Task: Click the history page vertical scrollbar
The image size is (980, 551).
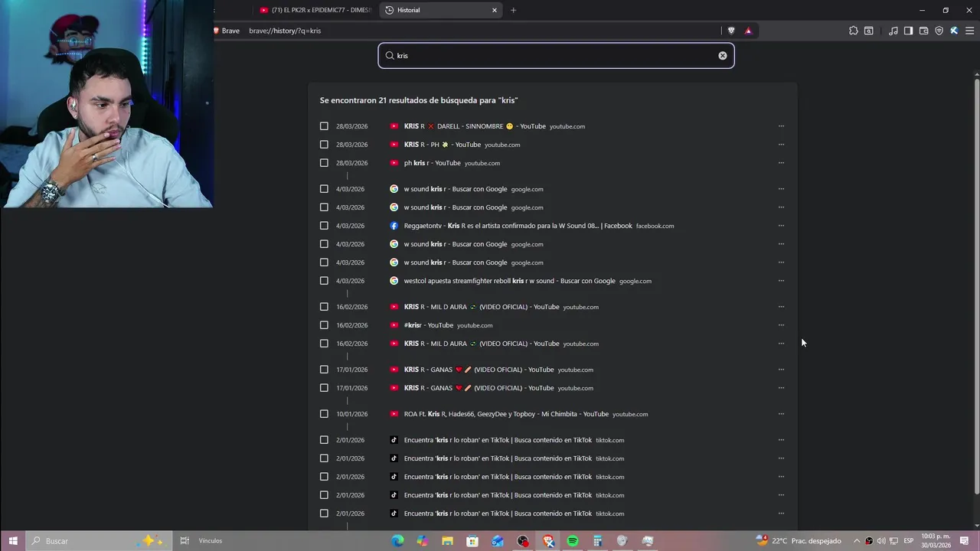Action: (x=976, y=285)
